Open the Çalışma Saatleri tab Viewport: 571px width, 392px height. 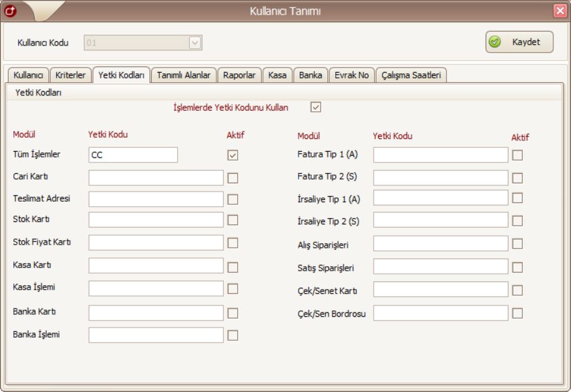tap(412, 75)
